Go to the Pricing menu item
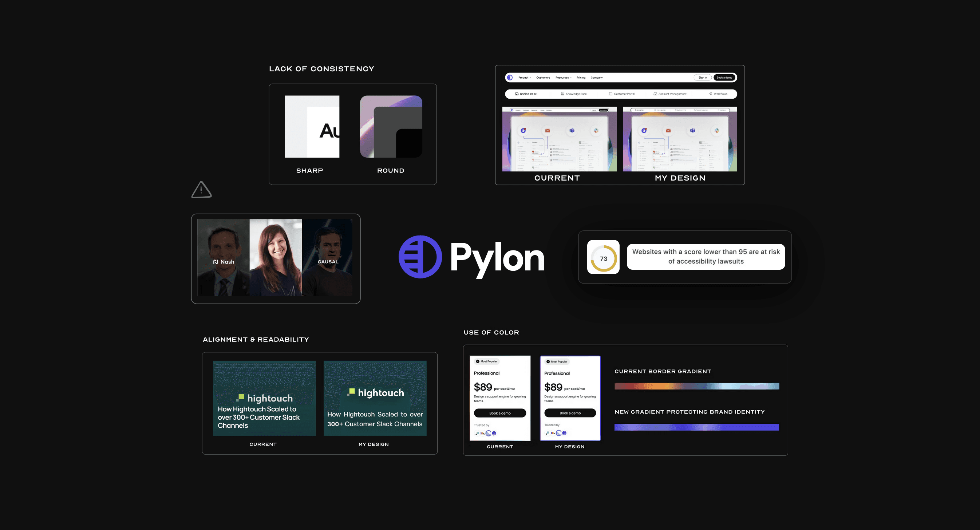The width and height of the screenshot is (980, 530). click(x=581, y=78)
